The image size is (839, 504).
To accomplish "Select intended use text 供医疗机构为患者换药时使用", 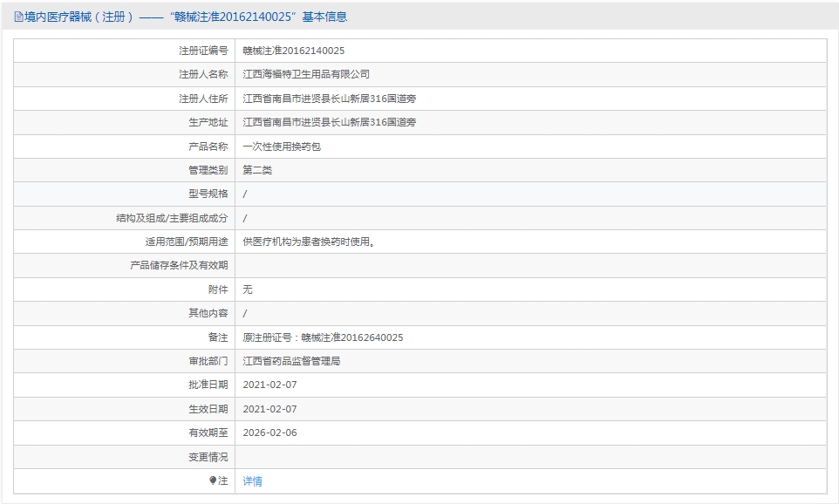I will [310, 242].
